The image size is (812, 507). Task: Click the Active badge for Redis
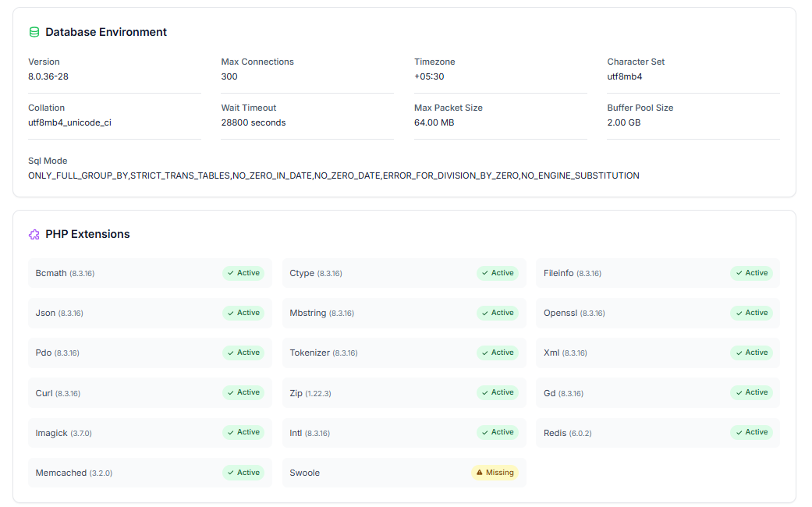tap(751, 432)
